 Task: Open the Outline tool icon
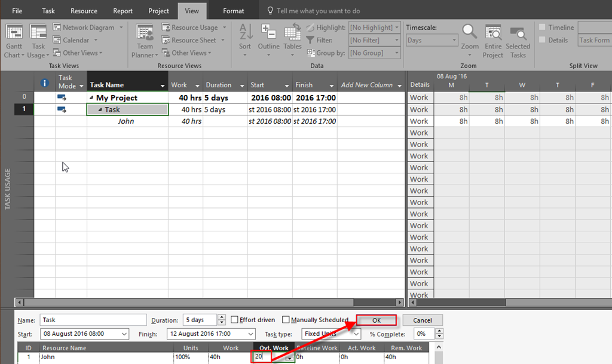point(269,33)
